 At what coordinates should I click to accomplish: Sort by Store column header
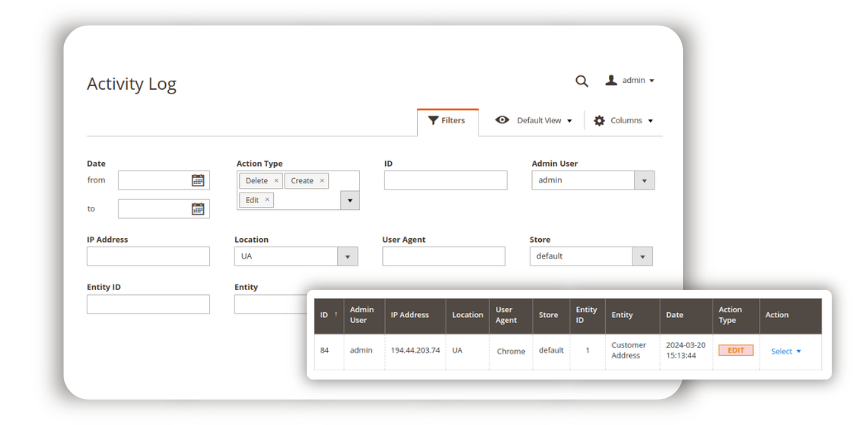coord(551,315)
